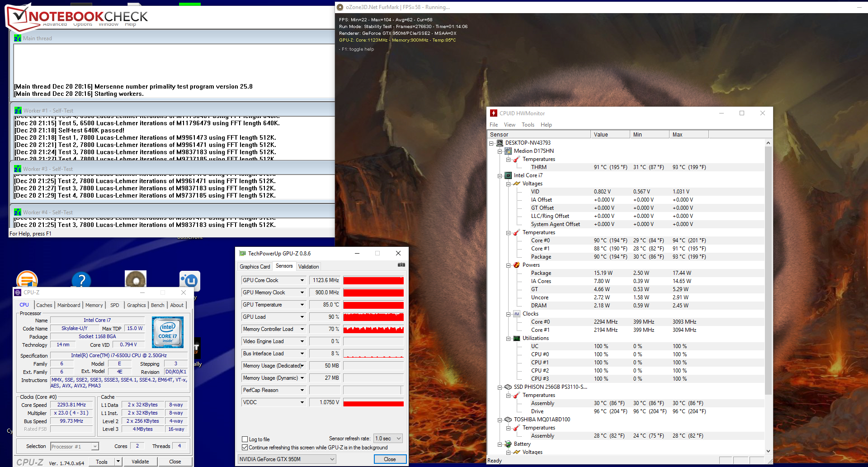Switch to Graphics Card tab in GPU-Z
The width and height of the screenshot is (868, 467).
tap(255, 267)
